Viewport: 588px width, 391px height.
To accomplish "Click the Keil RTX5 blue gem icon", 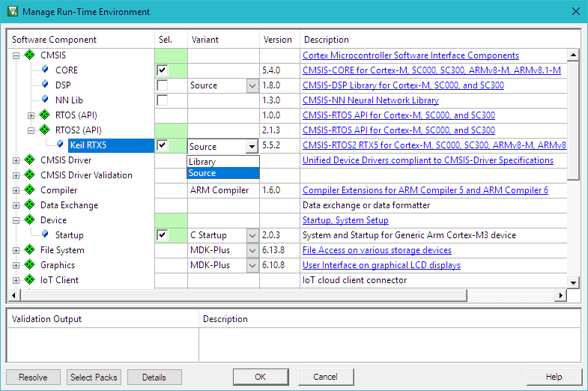I will (x=60, y=144).
